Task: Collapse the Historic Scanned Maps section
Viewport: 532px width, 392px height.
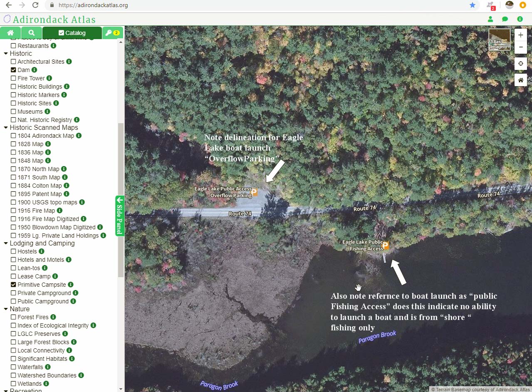Action: point(6,128)
